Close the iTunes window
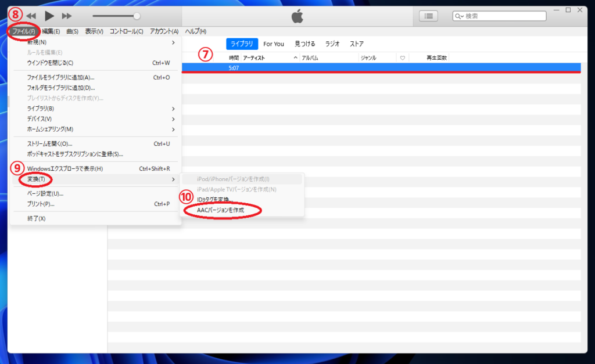 [580, 10]
